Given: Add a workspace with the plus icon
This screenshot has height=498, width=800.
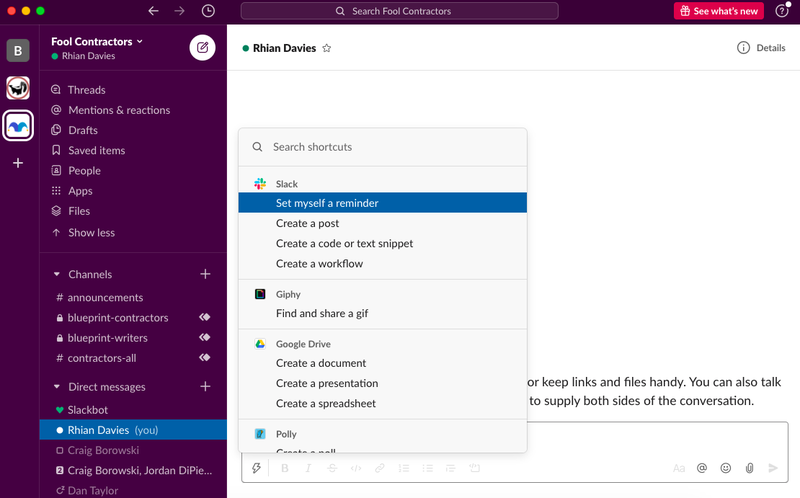Looking at the screenshot, I should click(x=18, y=163).
